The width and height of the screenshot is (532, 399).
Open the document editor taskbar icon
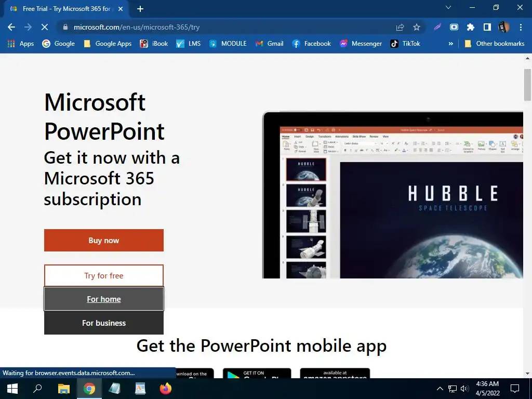[140, 389]
